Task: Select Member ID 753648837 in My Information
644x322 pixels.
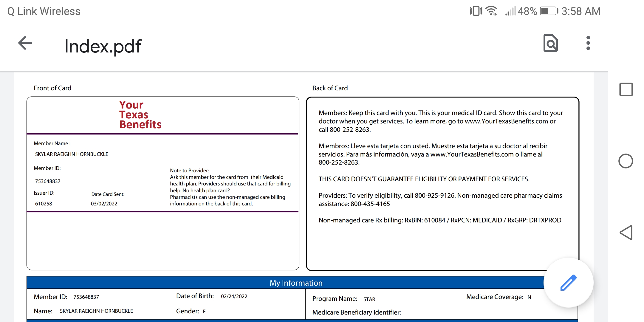Action: click(x=86, y=297)
